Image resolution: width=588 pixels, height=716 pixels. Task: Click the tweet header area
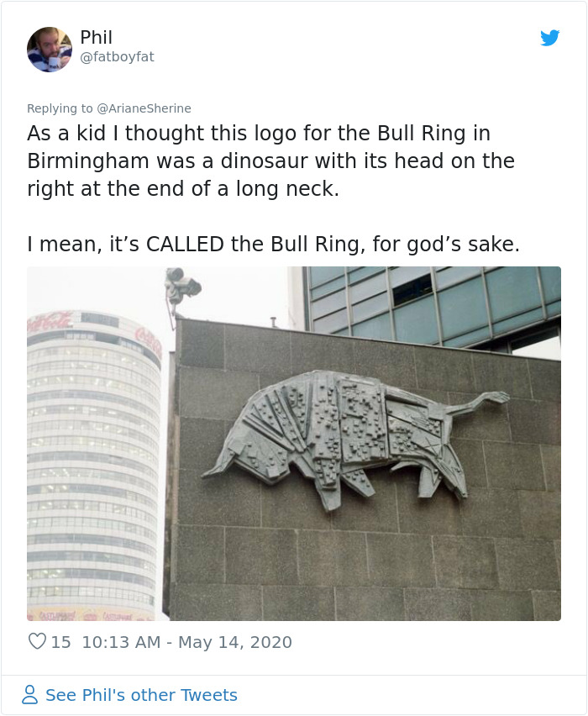[x=294, y=49]
